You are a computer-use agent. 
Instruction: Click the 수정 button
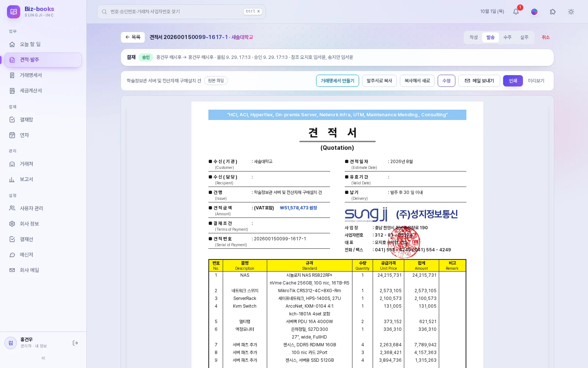tap(447, 81)
